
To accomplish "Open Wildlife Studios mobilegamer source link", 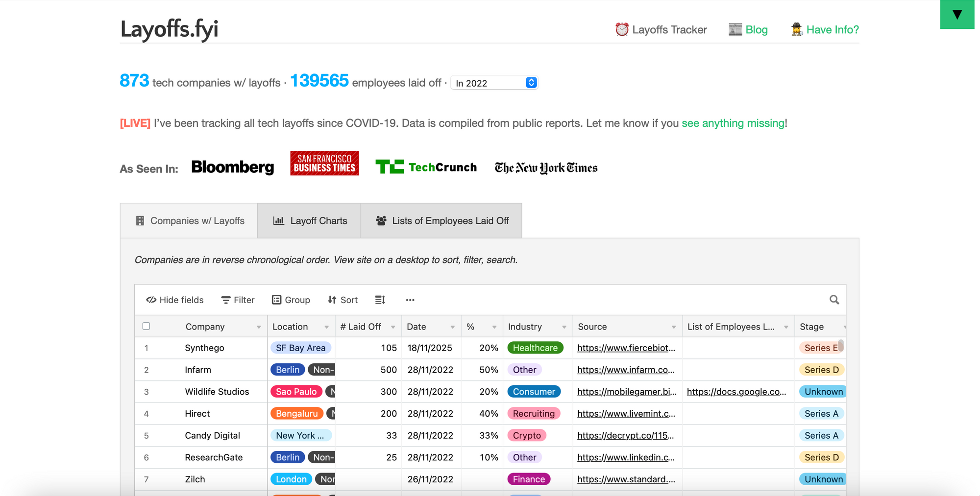I will pyautogui.click(x=627, y=392).
